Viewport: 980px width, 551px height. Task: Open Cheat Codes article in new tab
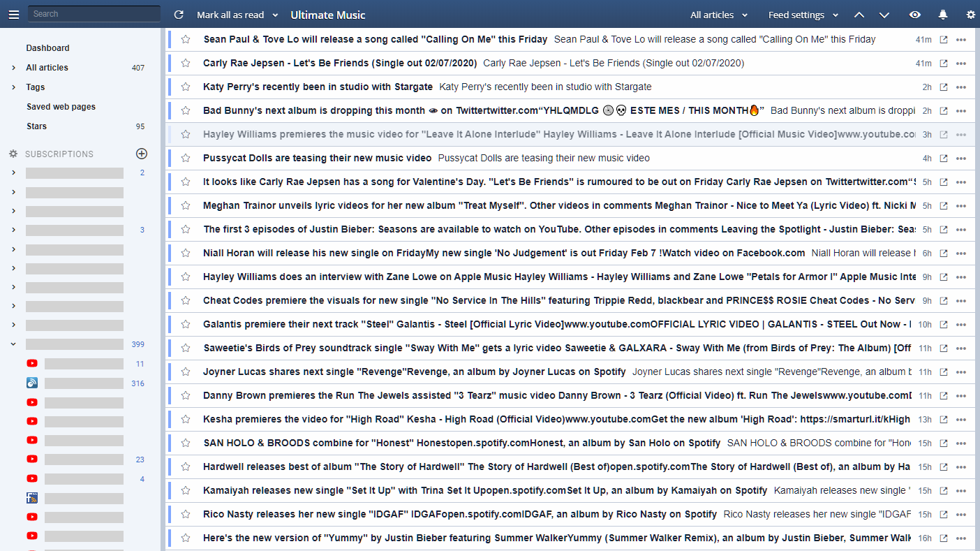pyautogui.click(x=944, y=300)
